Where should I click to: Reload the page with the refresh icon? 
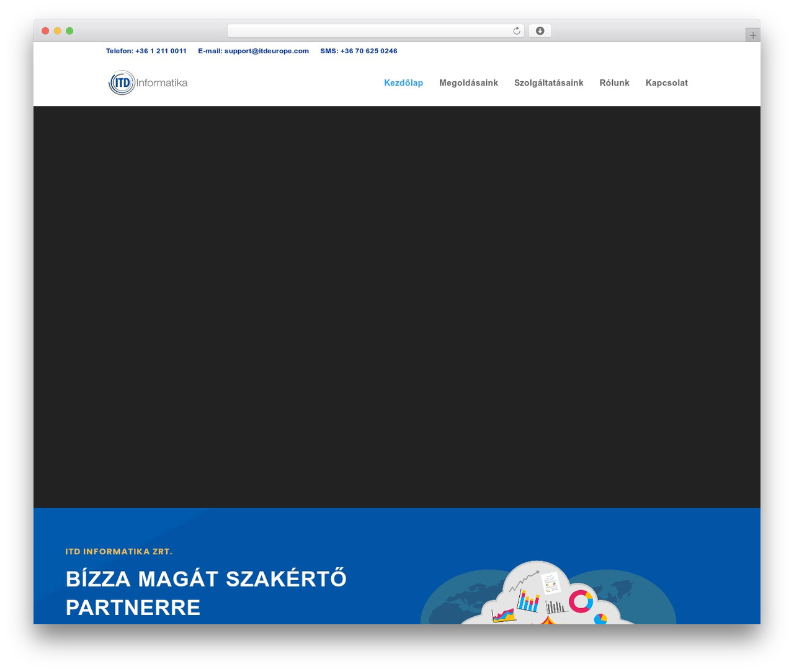pos(516,31)
